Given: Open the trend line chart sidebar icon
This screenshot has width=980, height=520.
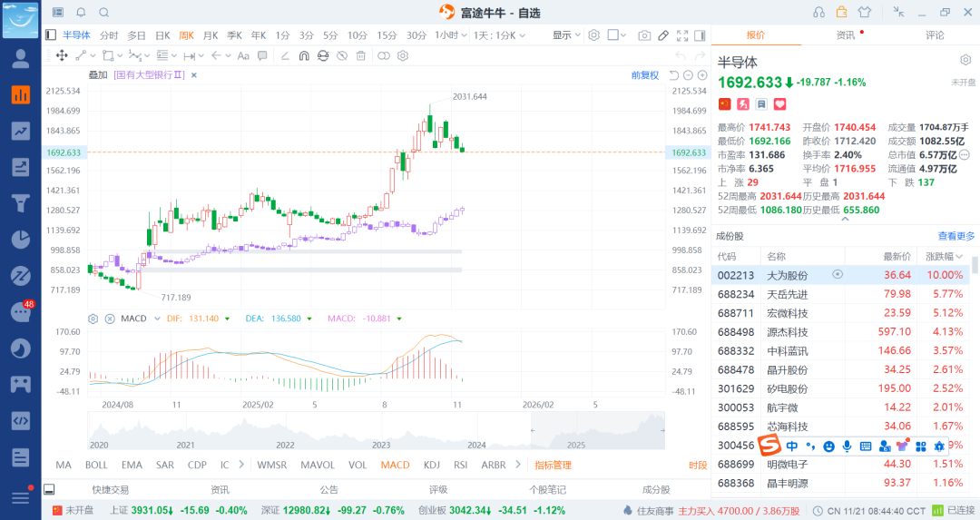Looking at the screenshot, I should (x=21, y=132).
